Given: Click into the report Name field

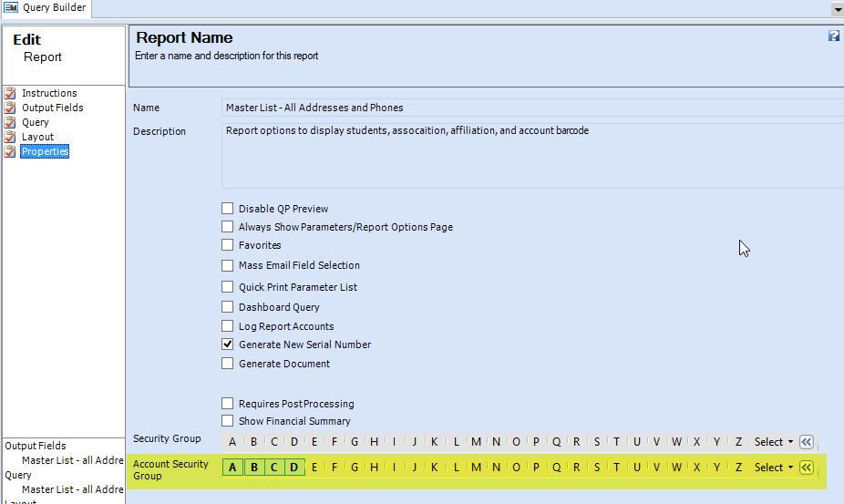Looking at the screenshot, I should pos(532,108).
